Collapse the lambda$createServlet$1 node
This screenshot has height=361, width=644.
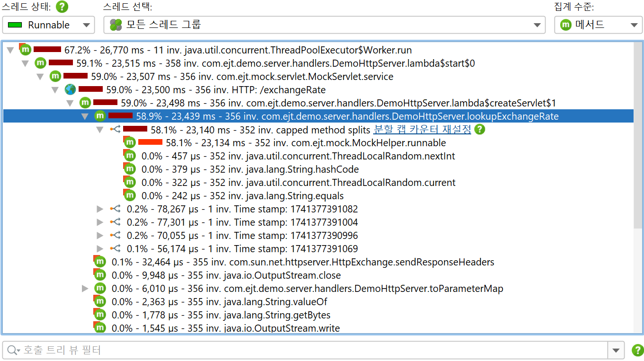70,103
